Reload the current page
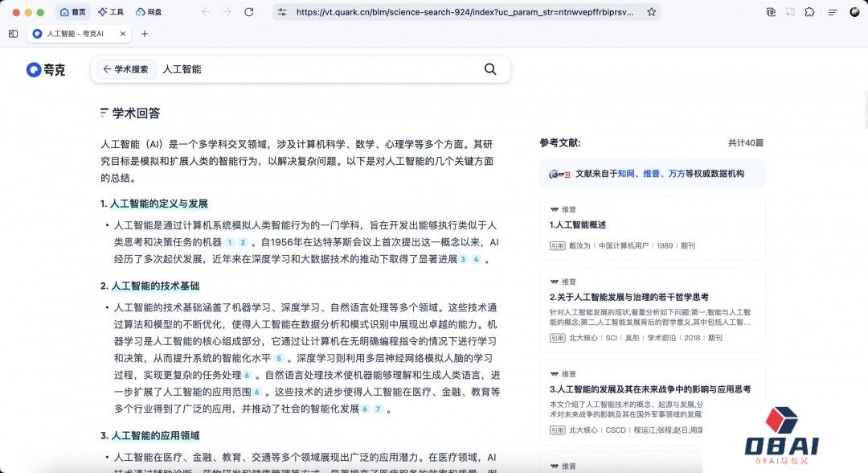This screenshot has height=473, width=868. (248, 12)
